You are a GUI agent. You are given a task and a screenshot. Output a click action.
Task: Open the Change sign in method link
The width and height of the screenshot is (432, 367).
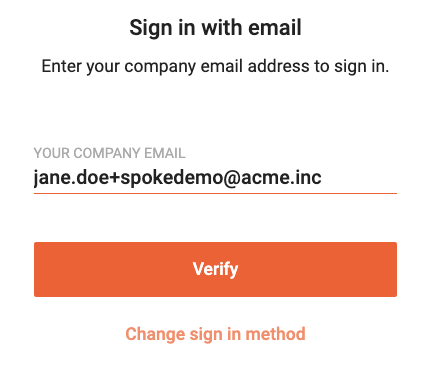[x=215, y=334]
